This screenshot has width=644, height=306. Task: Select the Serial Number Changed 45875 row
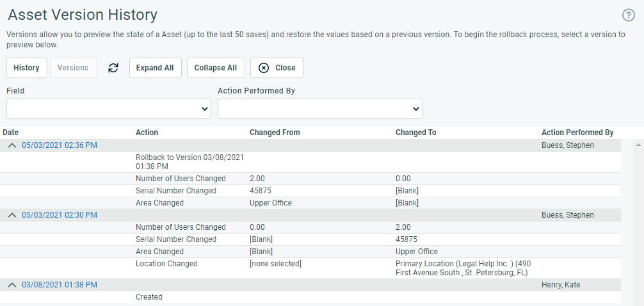click(x=310, y=191)
